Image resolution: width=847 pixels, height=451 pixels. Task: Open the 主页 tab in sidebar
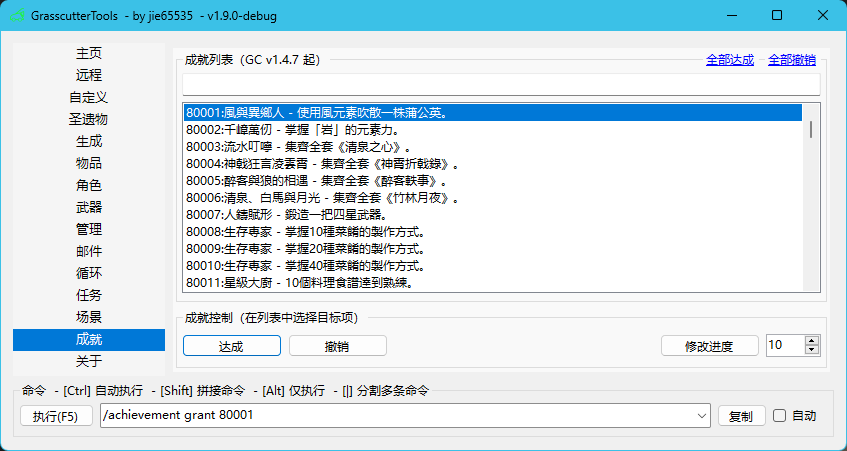(x=89, y=53)
